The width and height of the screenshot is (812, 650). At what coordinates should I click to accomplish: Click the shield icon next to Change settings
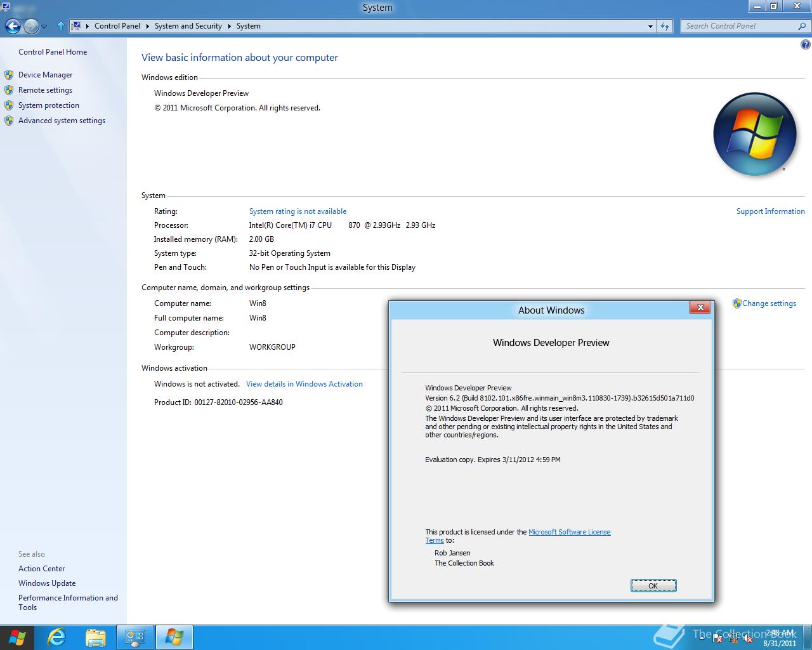(737, 303)
